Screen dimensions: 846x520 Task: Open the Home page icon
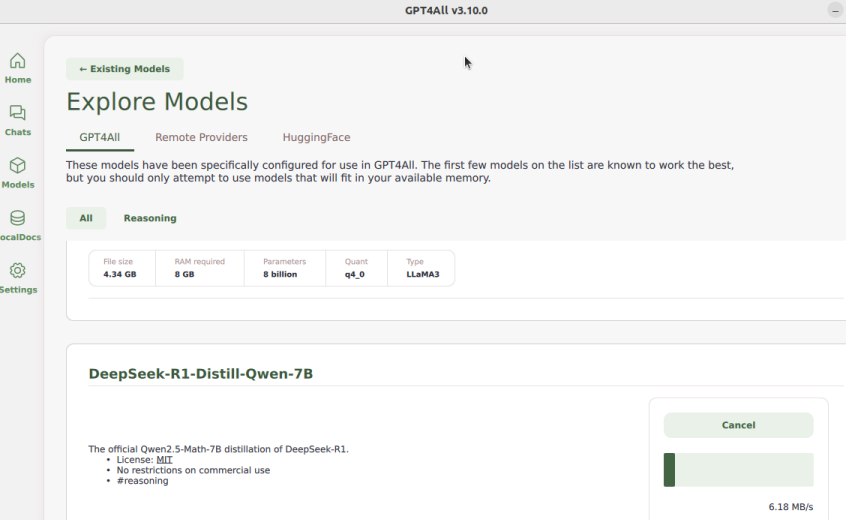point(17,60)
